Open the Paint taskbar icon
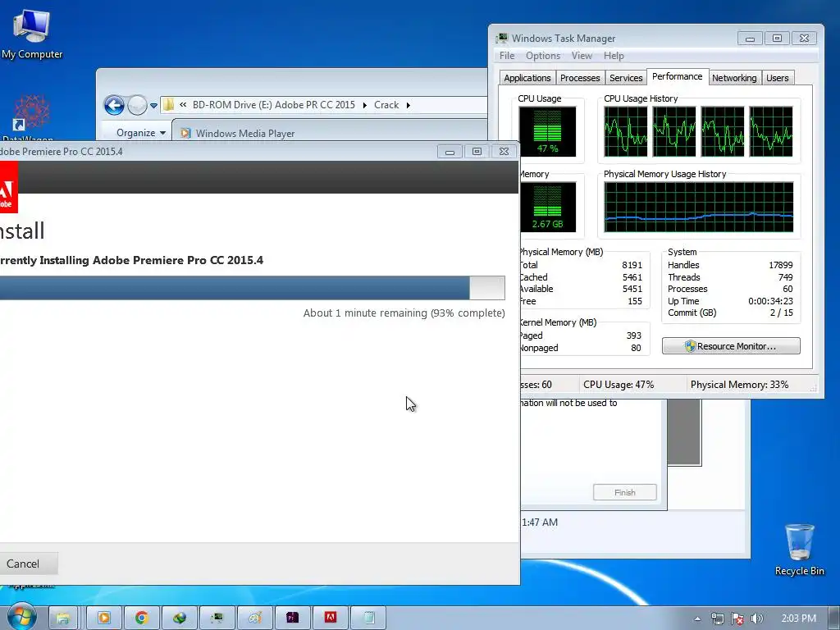The height and width of the screenshot is (630, 840). click(255, 619)
